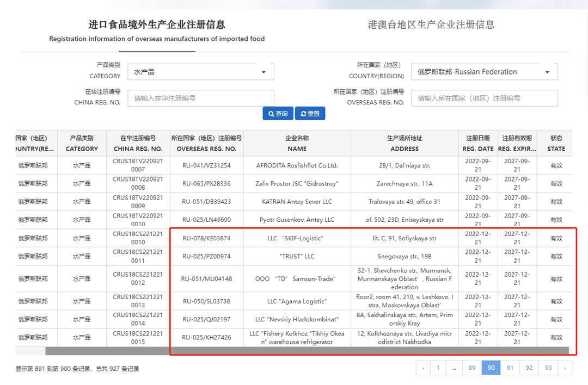Sort by REG. DATE column header

click(x=478, y=144)
